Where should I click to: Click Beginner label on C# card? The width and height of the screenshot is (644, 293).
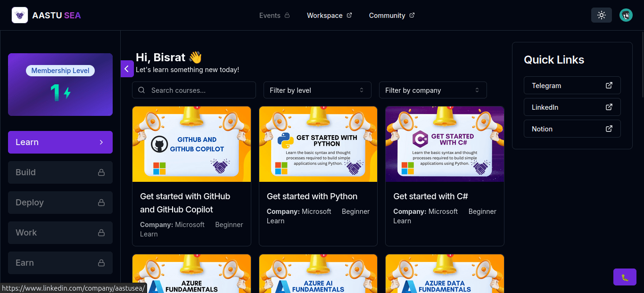(x=482, y=212)
